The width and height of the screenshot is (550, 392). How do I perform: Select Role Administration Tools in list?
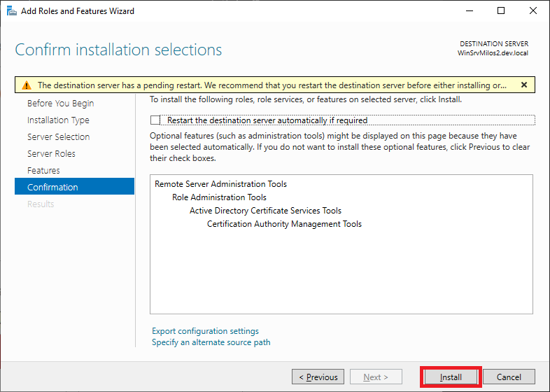pyautogui.click(x=219, y=197)
